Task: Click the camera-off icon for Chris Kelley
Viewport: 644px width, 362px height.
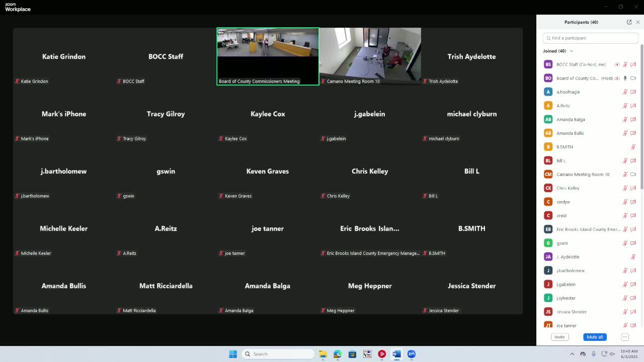Action: point(633,188)
